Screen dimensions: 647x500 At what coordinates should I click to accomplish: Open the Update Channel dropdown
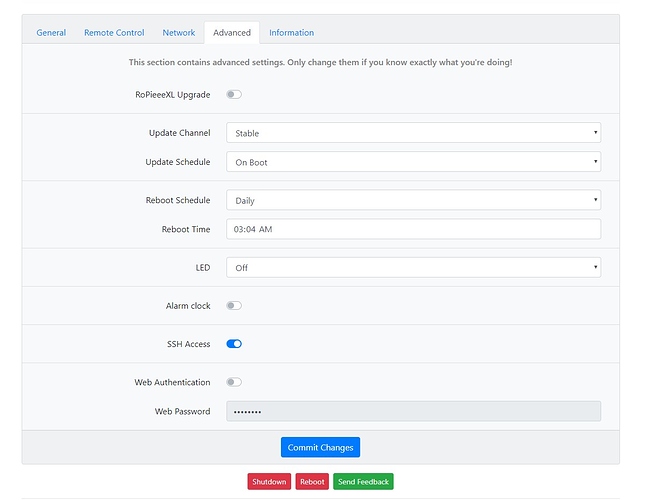413,133
